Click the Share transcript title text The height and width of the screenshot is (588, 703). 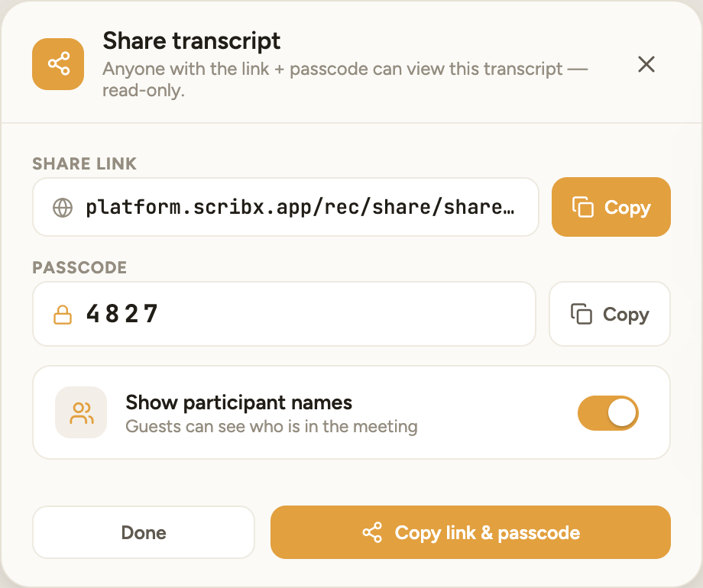click(x=192, y=40)
